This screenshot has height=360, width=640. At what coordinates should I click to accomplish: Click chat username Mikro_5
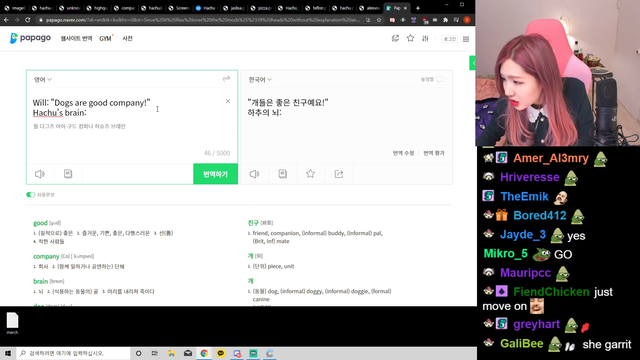tap(505, 253)
